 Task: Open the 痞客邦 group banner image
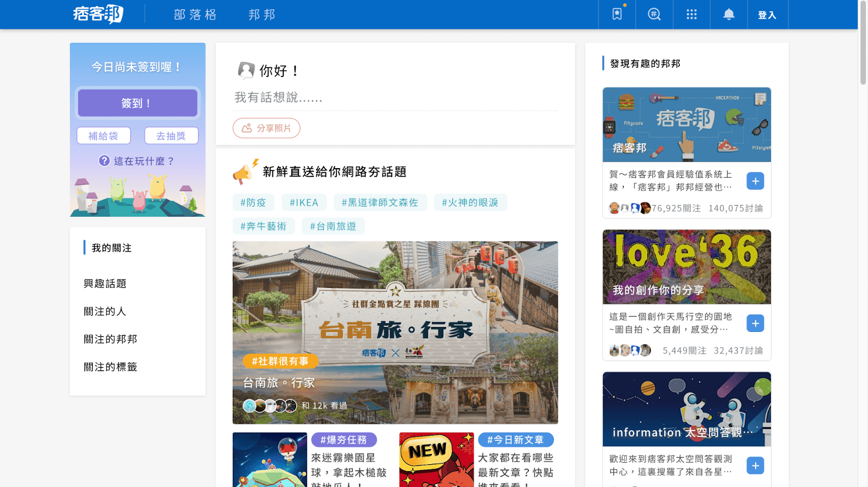coord(687,125)
